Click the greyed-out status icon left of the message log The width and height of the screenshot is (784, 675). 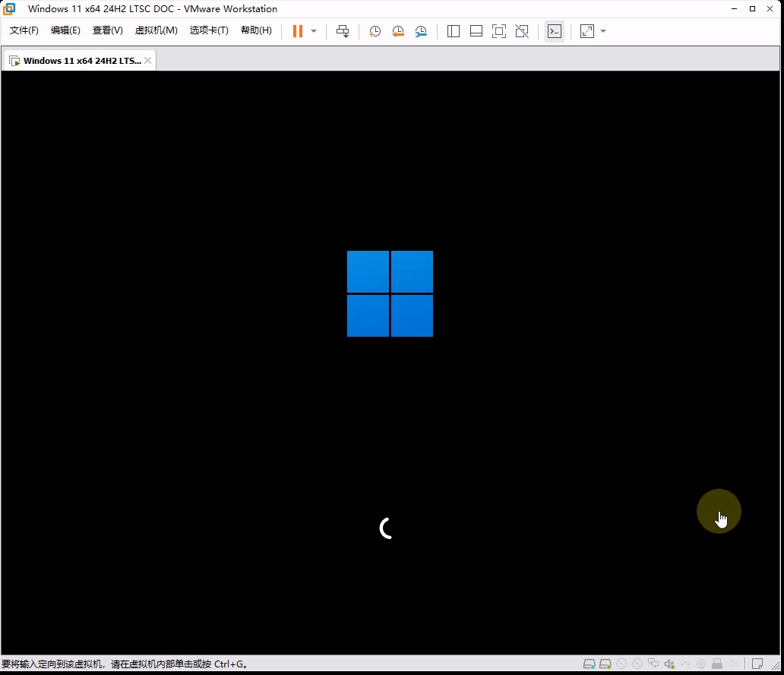(x=734, y=664)
